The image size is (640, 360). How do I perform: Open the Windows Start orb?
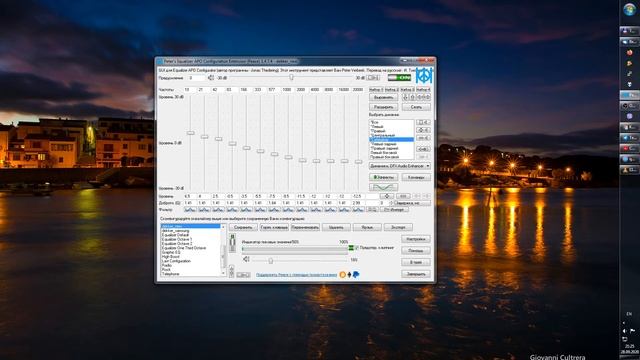pyautogui.click(x=629, y=9)
